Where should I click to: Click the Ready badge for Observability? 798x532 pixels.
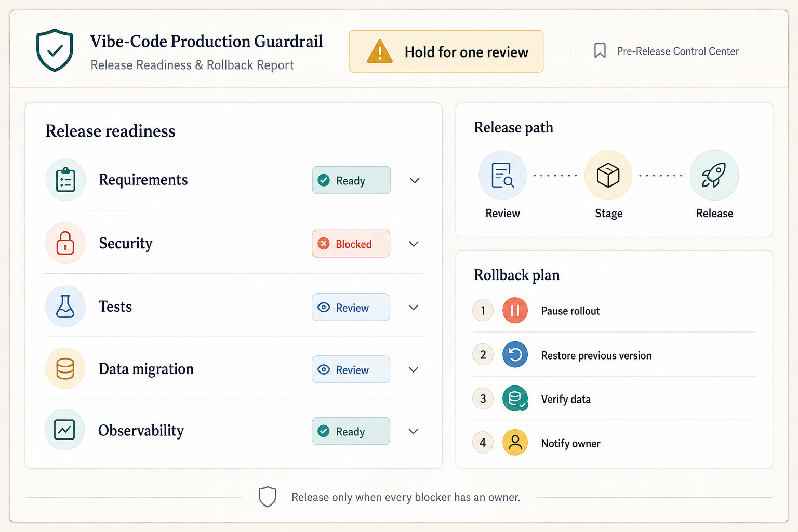click(x=351, y=431)
